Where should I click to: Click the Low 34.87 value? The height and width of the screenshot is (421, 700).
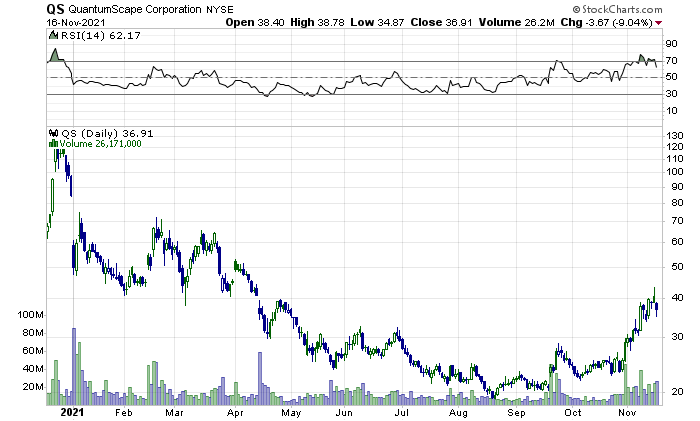click(377, 22)
